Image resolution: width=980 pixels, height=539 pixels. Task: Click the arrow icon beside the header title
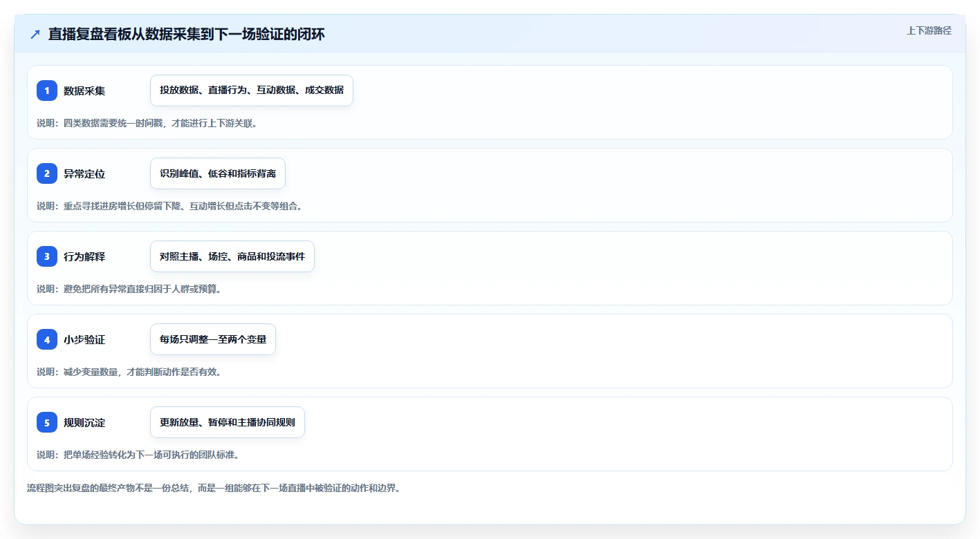click(35, 34)
